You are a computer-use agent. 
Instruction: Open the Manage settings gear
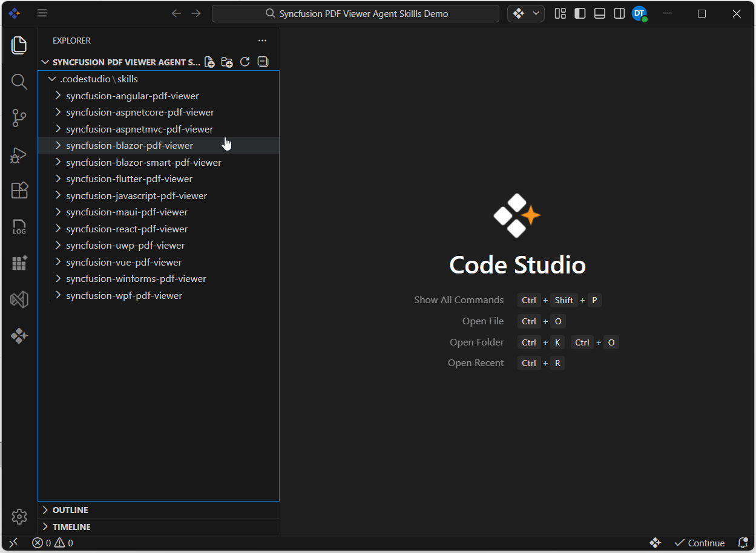[19, 517]
